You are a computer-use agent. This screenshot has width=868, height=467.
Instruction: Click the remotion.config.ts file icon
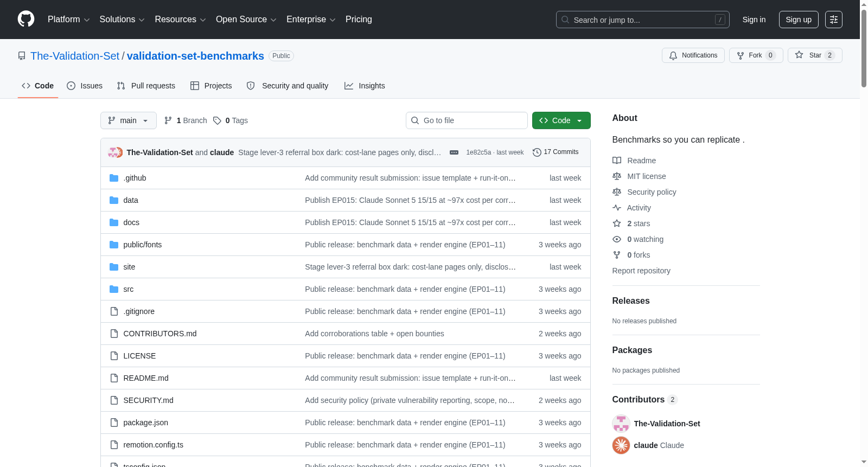(x=114, y=445)
